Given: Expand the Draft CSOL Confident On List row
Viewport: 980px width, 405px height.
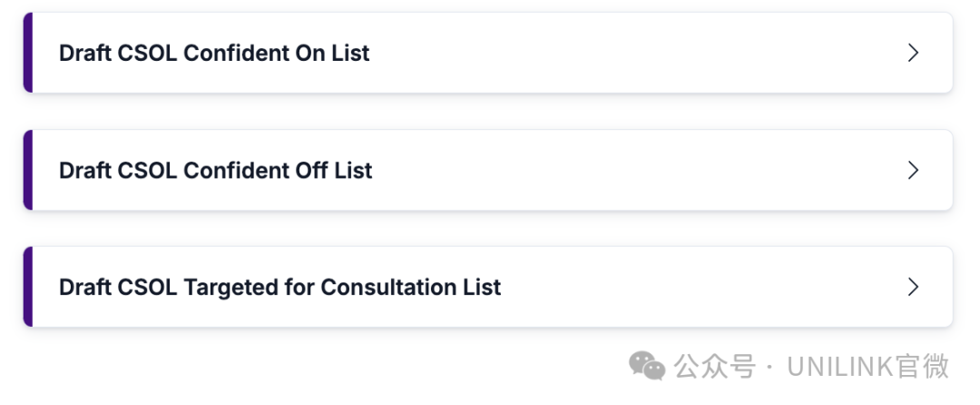Looking at the screenshot, I should [490, 53].
